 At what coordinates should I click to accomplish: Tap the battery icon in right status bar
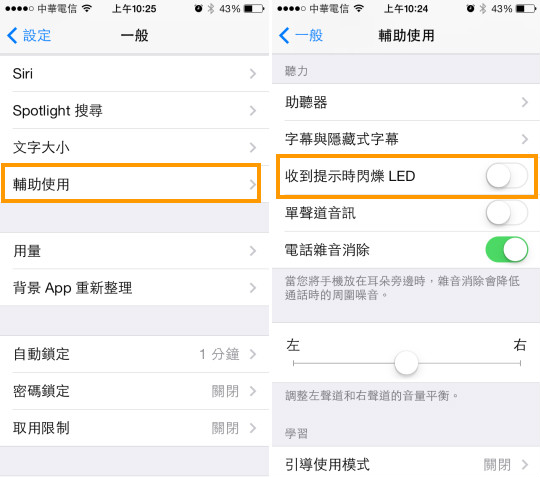tap(526, 9)
